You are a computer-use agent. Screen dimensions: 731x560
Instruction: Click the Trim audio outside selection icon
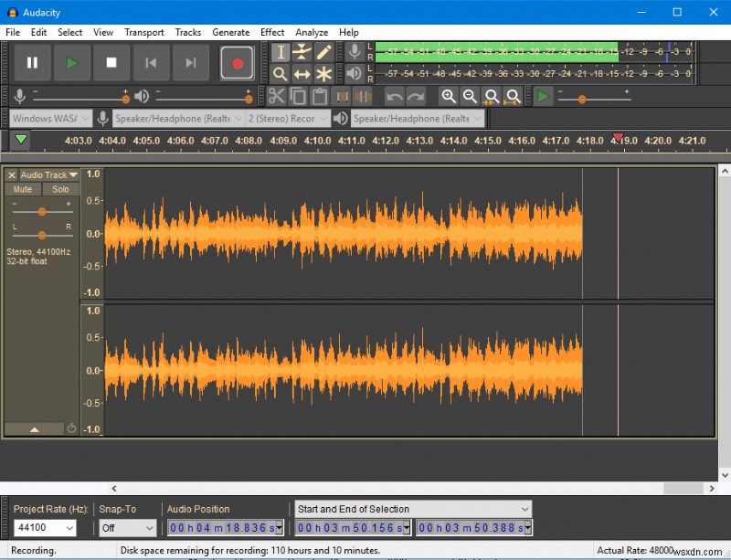coord(341,96)
